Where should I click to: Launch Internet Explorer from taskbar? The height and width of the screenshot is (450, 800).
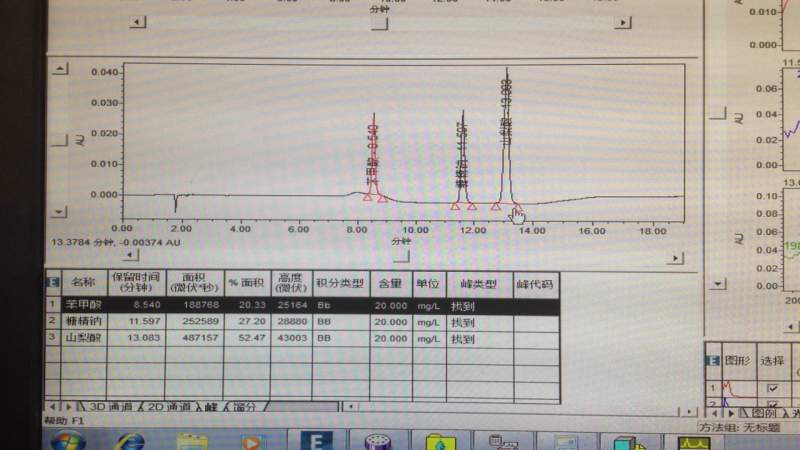point(129,441)
